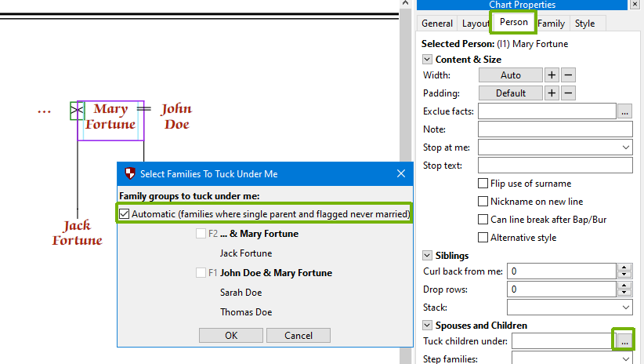Click the green marker box left of Mary Fortune

pos(77,111)
